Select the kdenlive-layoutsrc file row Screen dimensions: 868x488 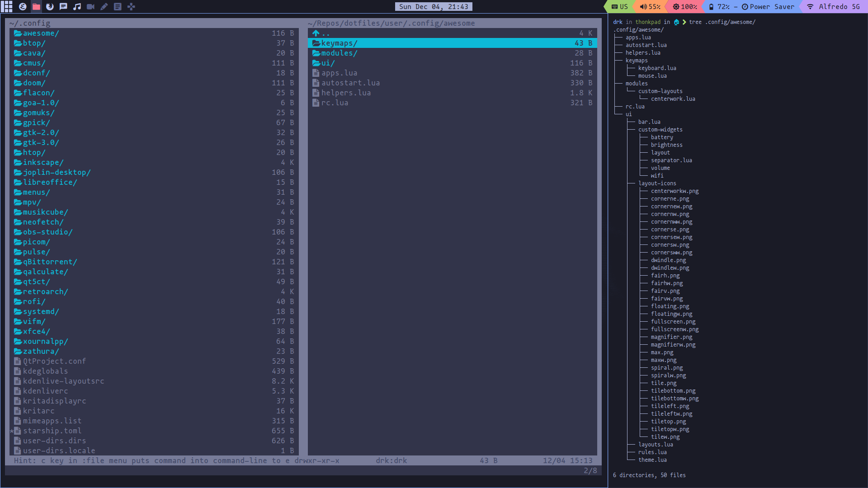tap(154, 381)
